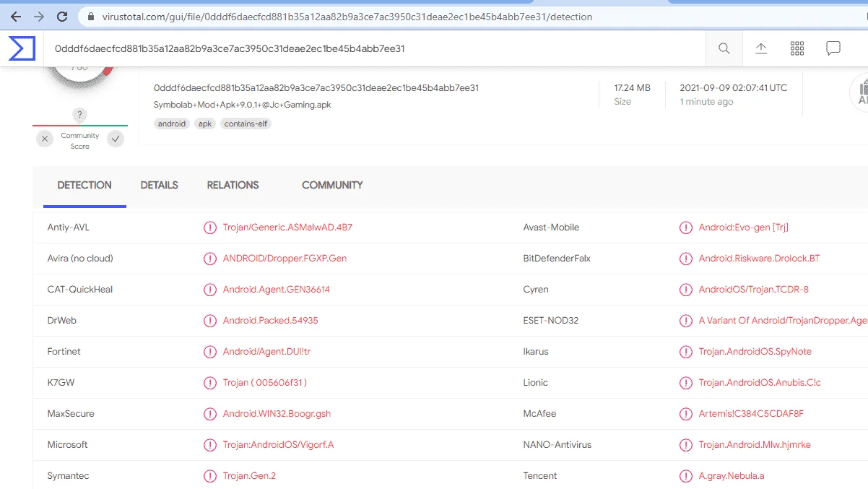Click the Antiy-AVL engine name
This screenshot has height=489, width=868.
69,228
